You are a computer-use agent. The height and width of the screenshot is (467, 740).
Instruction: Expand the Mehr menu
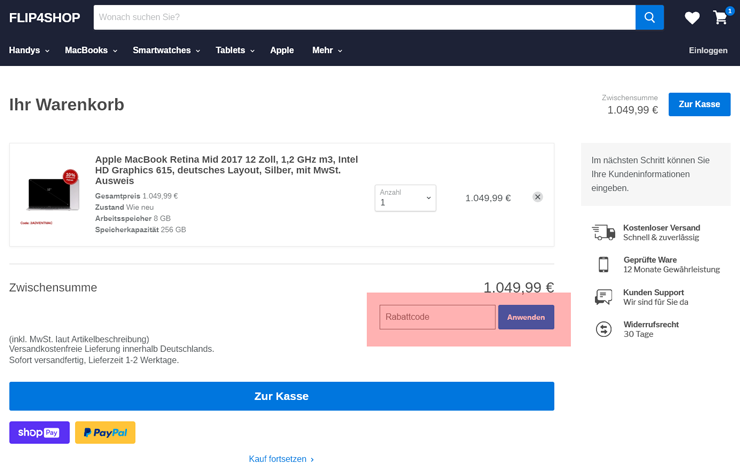(x=327, y=50)
